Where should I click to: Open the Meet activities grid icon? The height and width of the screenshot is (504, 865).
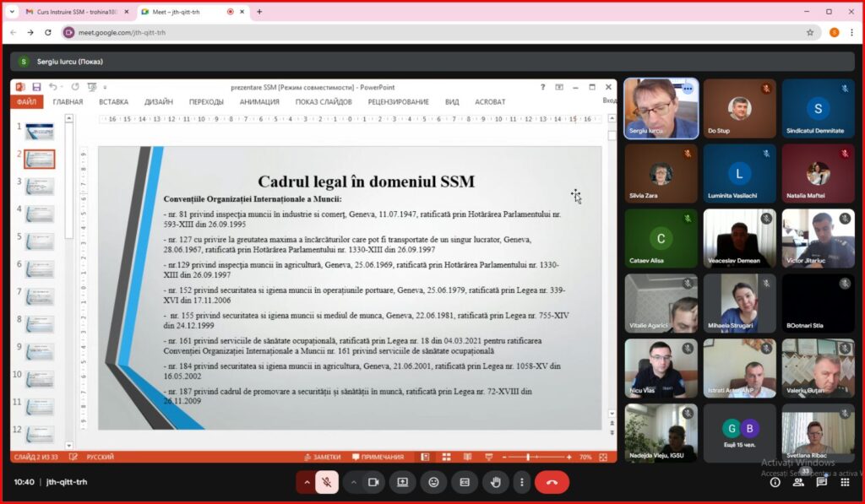(845, 482)
